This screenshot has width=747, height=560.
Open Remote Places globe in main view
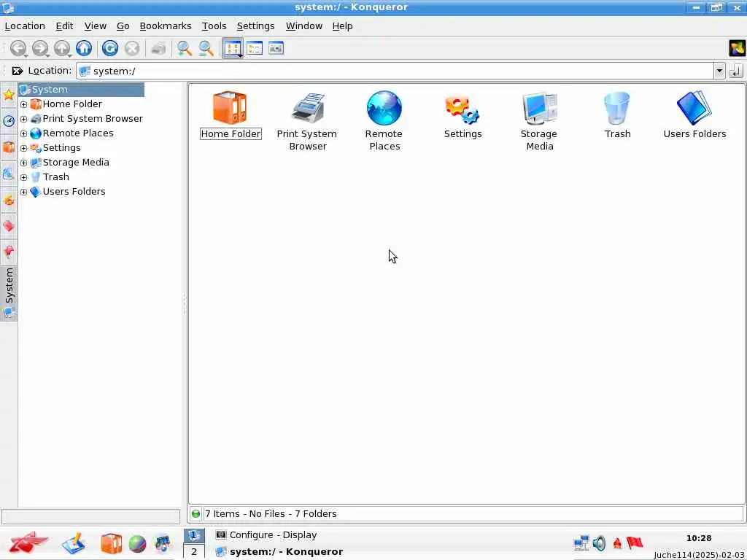384,122
